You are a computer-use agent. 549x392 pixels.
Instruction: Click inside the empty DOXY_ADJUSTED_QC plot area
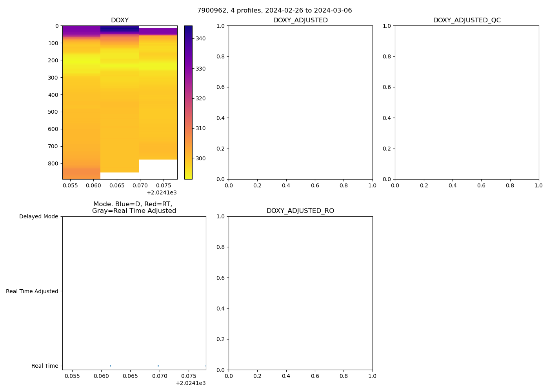tap(467, 102)
